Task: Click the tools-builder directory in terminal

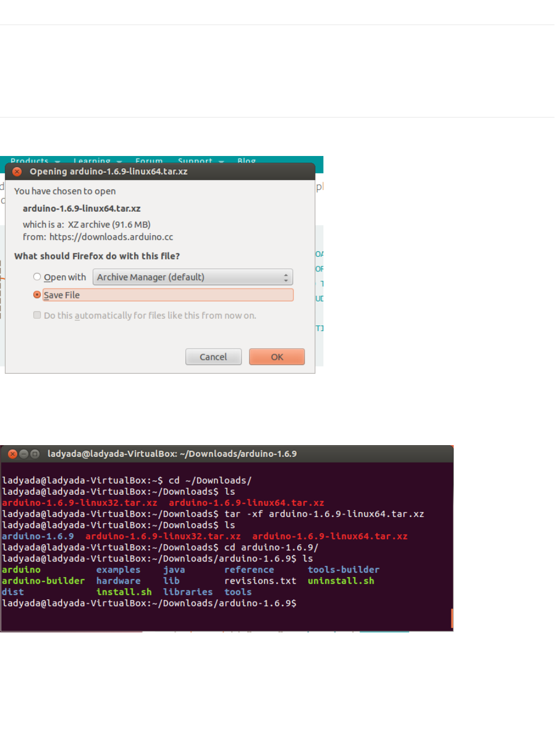Action: point(344,570)
